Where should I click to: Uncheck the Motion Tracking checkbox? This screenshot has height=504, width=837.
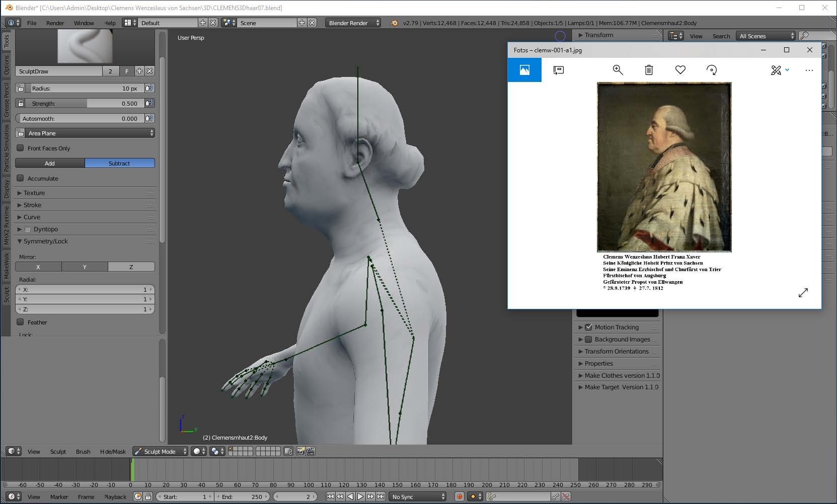click(x=588, y=327)
